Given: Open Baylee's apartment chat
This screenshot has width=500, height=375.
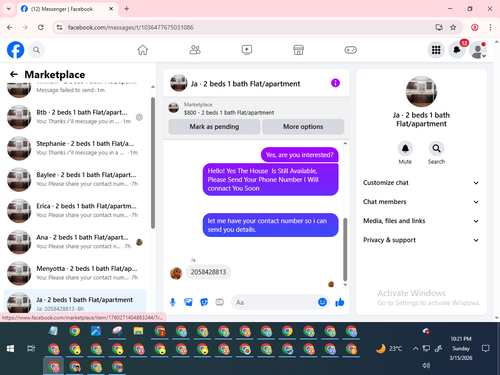Looking at the screenshot, I should pyautogui.click(x=76, y=179).
